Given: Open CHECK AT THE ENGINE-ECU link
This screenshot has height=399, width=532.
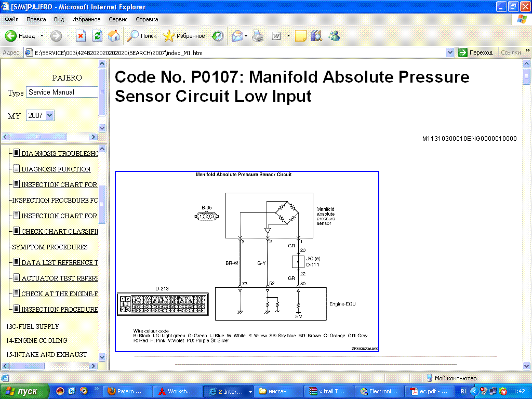Looking at the screenshot, I should (60, 294).
